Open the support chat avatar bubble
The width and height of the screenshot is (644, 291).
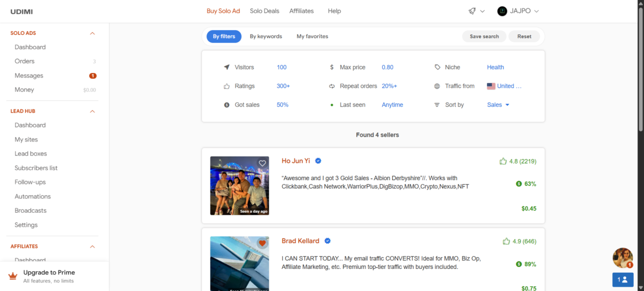pyautogui.click(x=623, y=258)
